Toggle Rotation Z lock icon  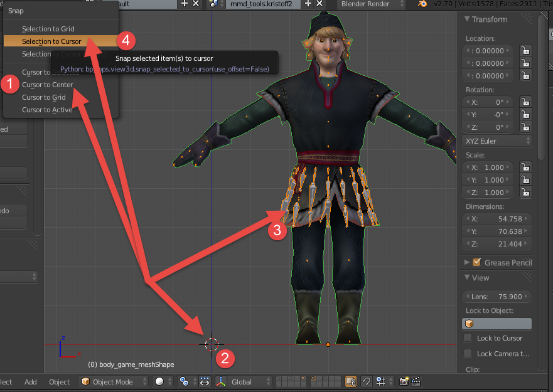(x=525, y=127)
